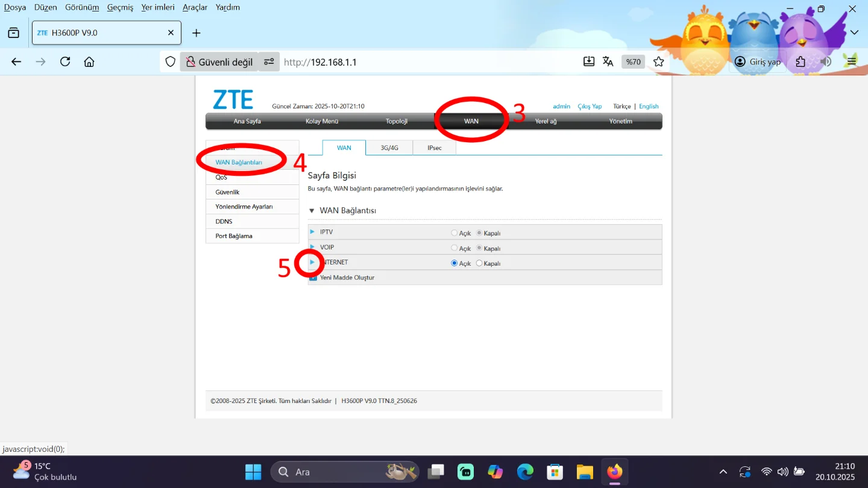Open the Topoloji section
The image size is (868, 488).
(397, 121)
